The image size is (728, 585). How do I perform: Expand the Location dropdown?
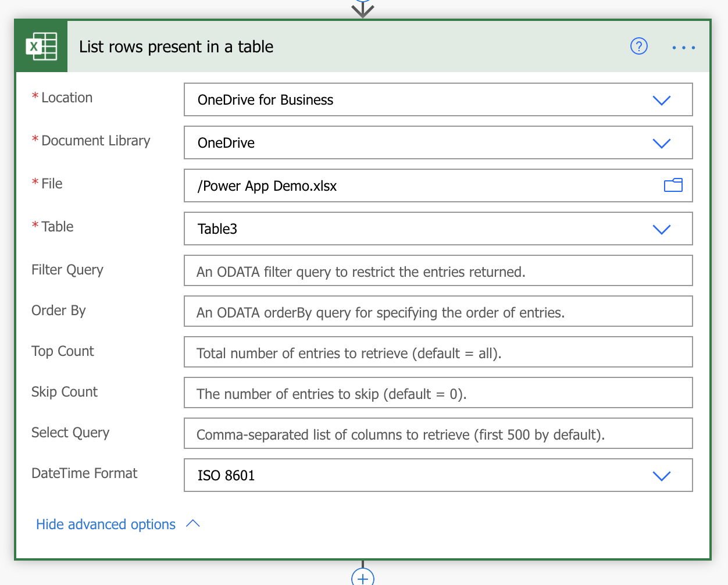pyautogui.click(x=662, y=100)
